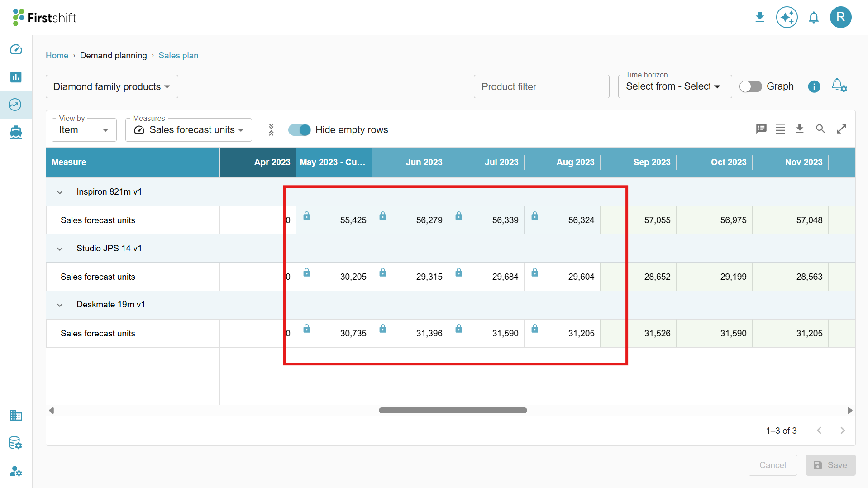Click the 1–3 of 3 pagination text
The height and width of the screenshot is (488, 868).
[x=781, y=431]
